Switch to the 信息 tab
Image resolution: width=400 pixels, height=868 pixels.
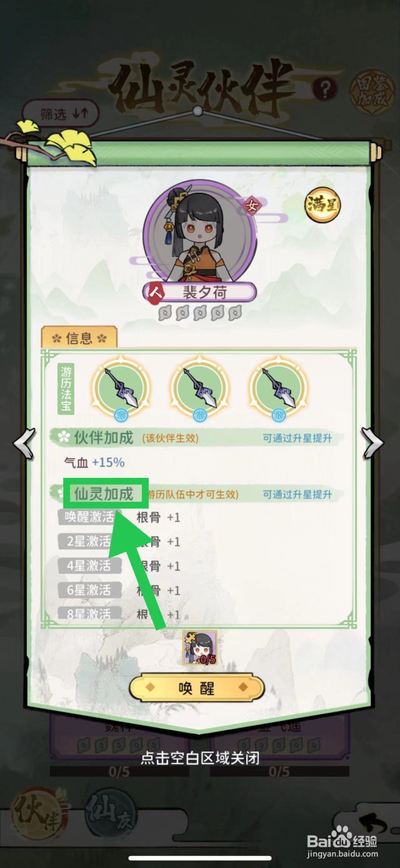tap(79, 338)
